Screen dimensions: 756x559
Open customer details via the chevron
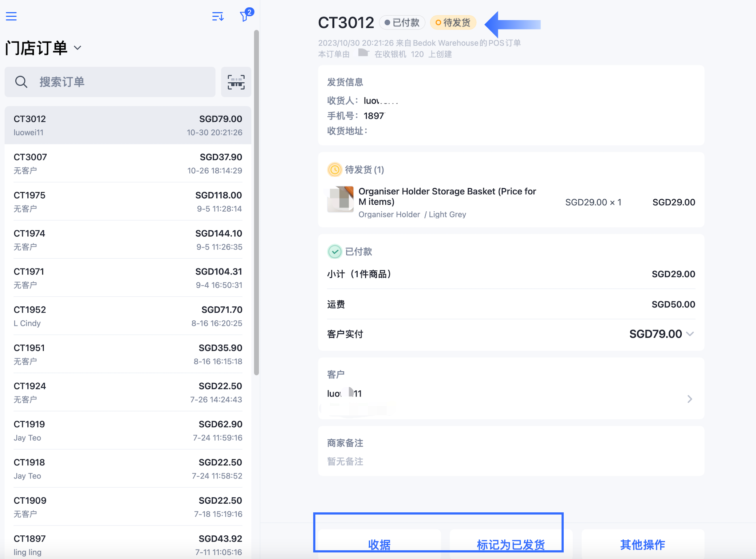coord(690,399)
